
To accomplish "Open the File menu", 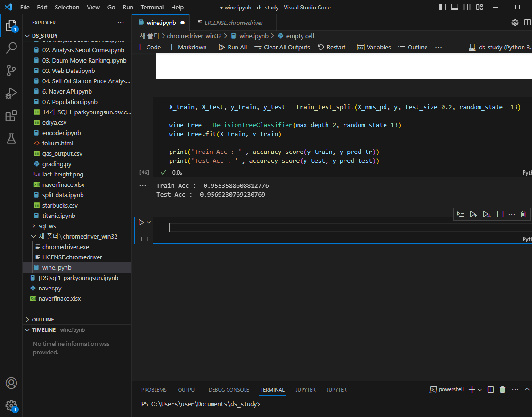I will pos(25,7).
